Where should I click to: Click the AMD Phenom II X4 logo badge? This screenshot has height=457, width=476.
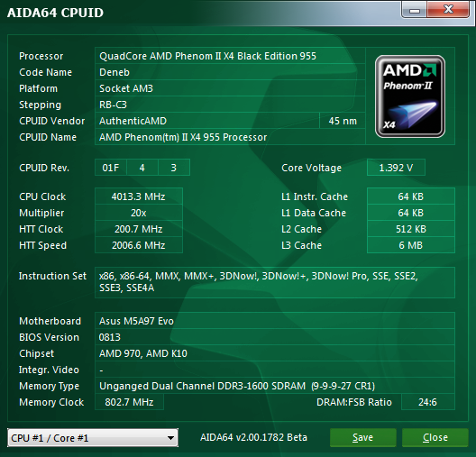tap(410, 96)
